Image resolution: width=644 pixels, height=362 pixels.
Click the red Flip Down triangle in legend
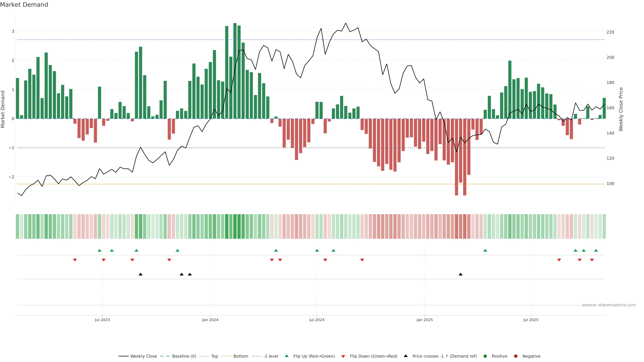(x=343, y=356)
